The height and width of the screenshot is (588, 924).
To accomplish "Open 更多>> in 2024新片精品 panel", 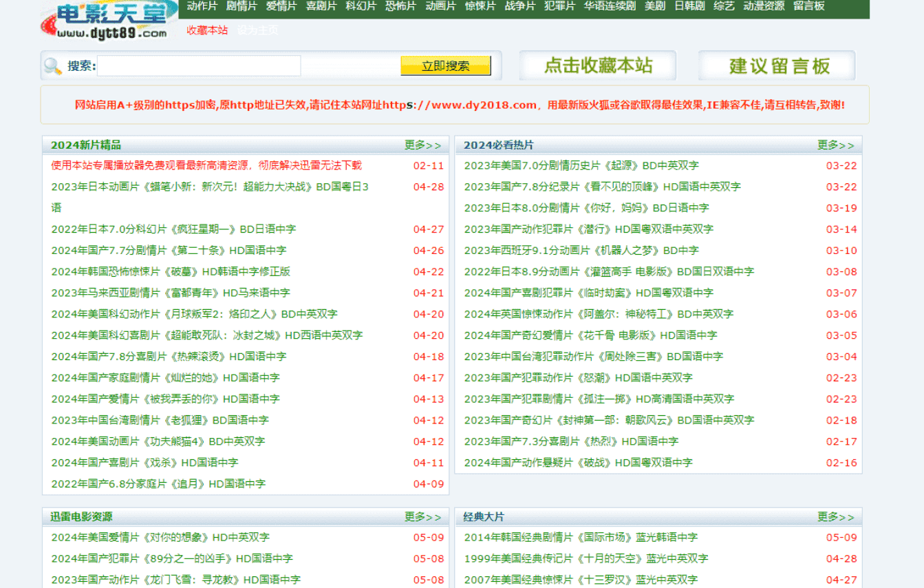I will [423, 145].
